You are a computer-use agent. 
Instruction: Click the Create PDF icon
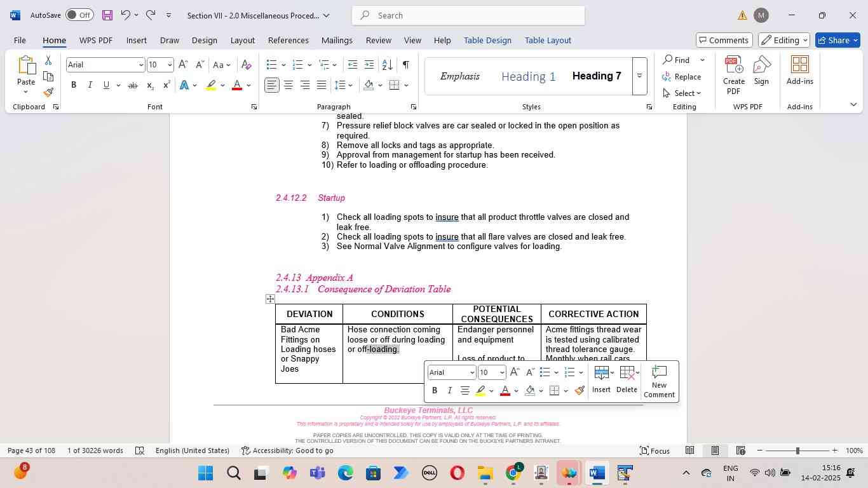tap(733, 74)
